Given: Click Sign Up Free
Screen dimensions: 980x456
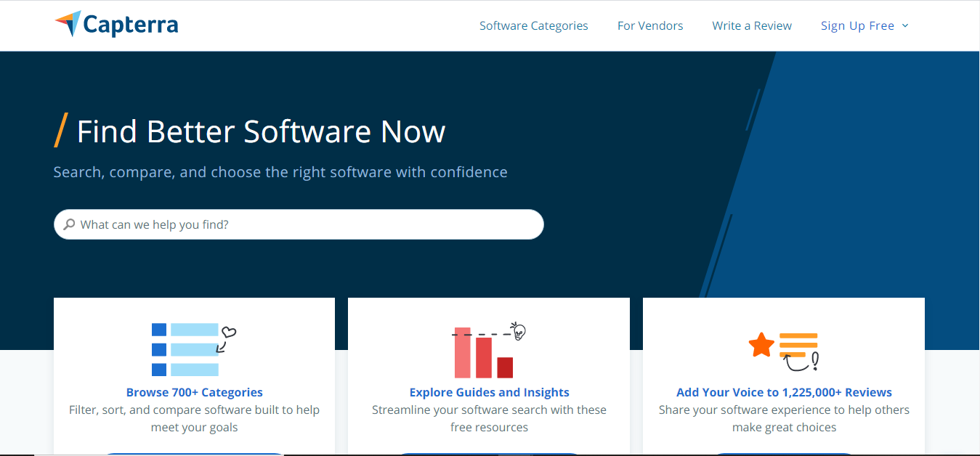Looking at the screenshot, I should (857, 25).
